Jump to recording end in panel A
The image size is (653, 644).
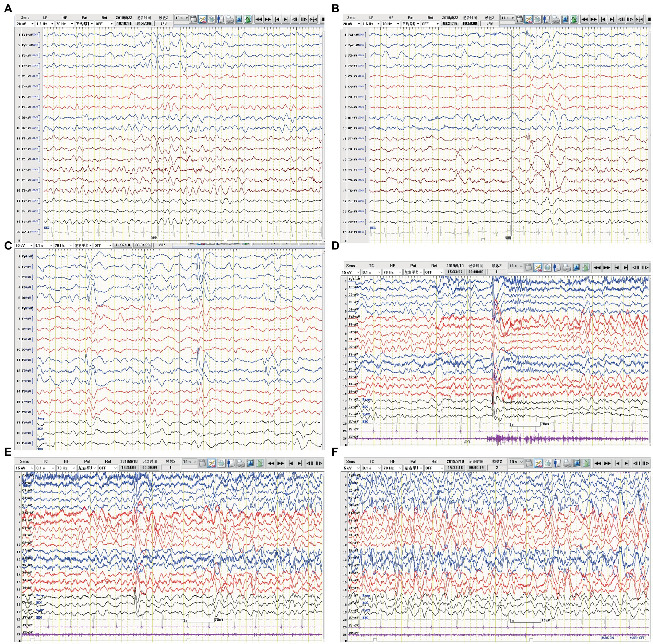pyautogui.click(x=286, y=19)
